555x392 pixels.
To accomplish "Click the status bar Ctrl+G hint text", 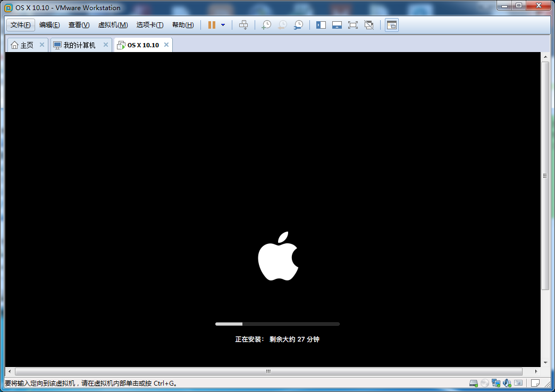I will 90,384.
